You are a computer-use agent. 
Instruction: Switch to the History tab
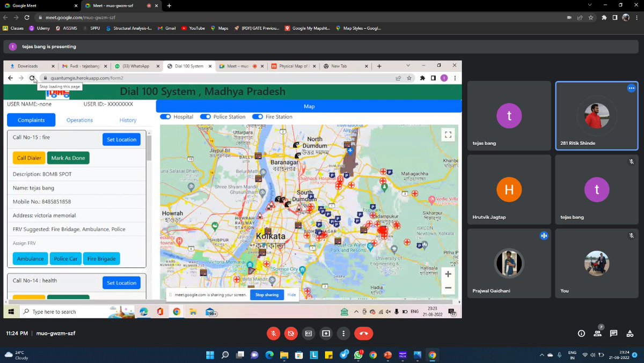128,120
